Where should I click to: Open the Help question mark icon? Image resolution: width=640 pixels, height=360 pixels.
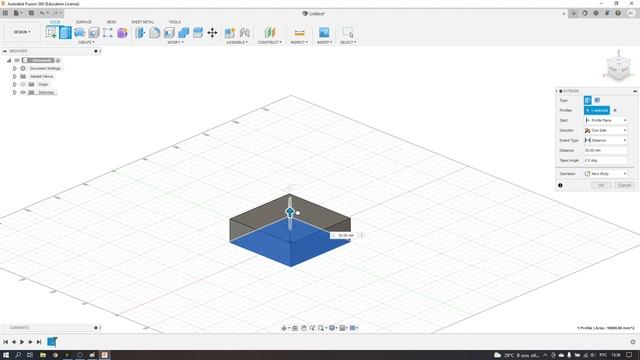[x=618, y=13]
